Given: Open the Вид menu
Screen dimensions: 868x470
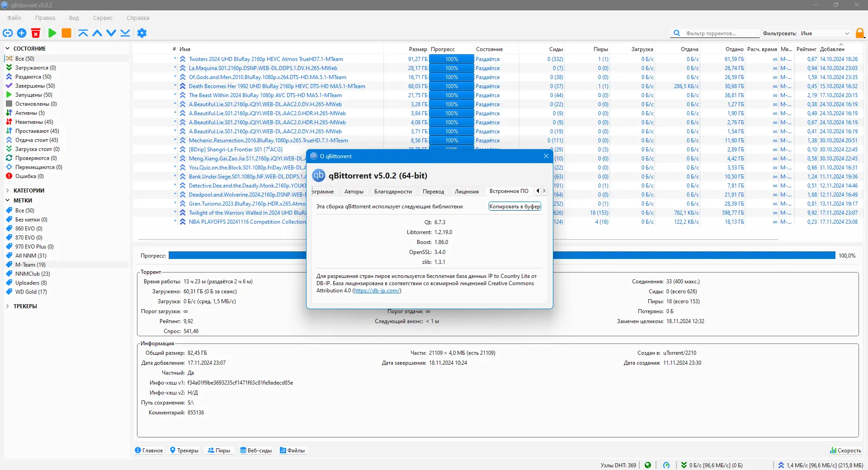Looking at the screenshot, I should click(x=74, y=18).
